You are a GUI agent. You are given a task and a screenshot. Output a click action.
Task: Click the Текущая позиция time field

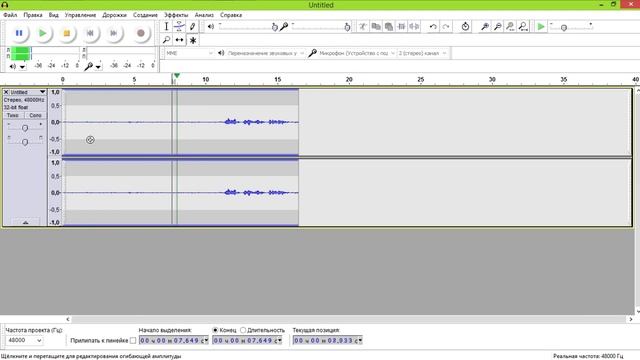tap(327, 340)
